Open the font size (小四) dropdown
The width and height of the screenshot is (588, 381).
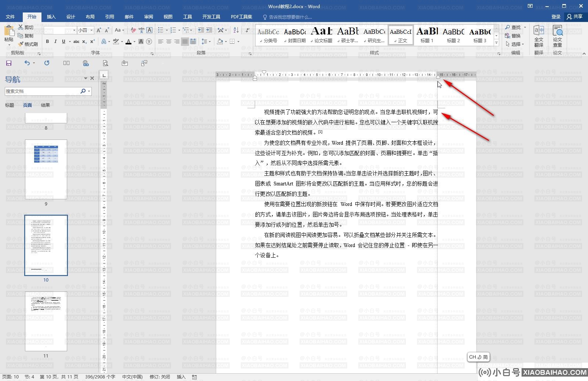pos(91,30)
